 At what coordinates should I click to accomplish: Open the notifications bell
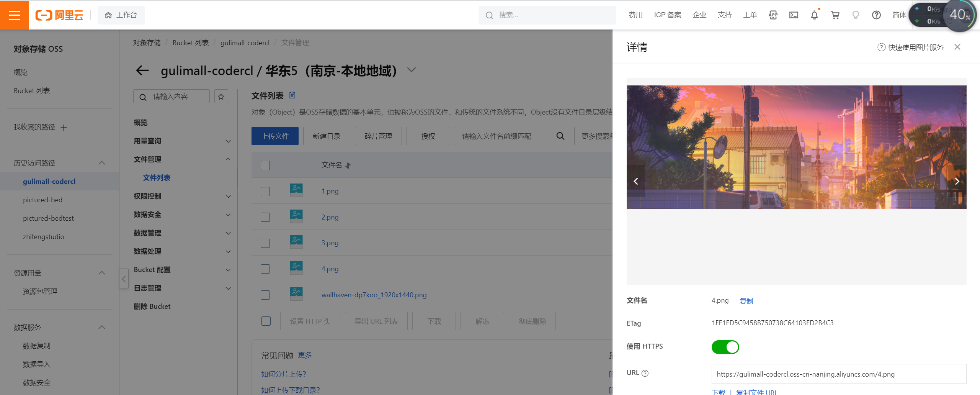click(814, 15)
